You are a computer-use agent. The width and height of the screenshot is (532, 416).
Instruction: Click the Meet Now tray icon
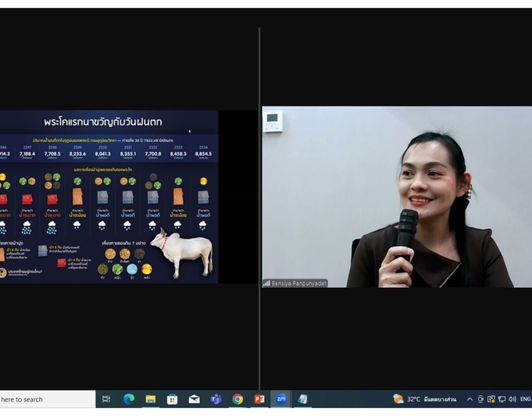point(480,399)
